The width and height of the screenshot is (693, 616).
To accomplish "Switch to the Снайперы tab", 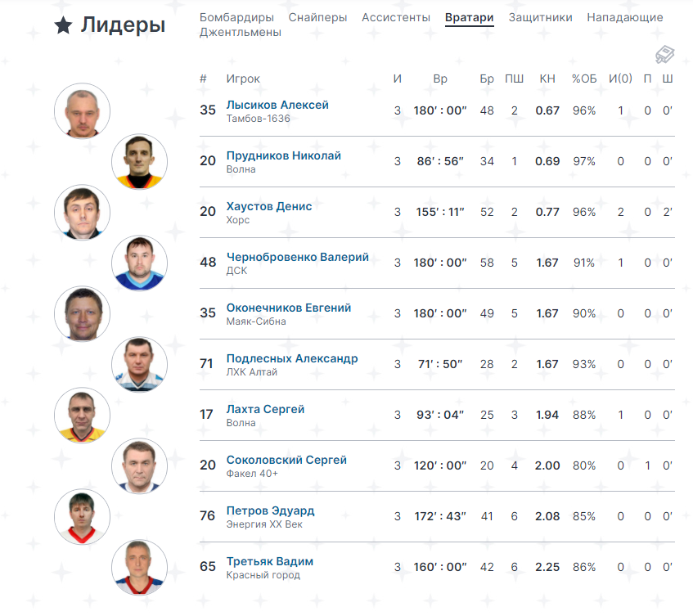I will [317, 17].
